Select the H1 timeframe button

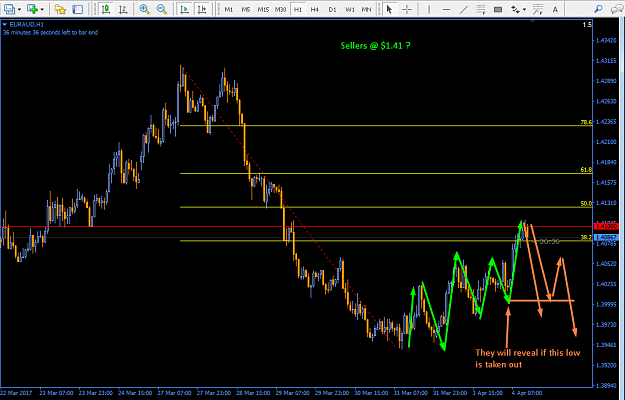(x=298, y=9)
